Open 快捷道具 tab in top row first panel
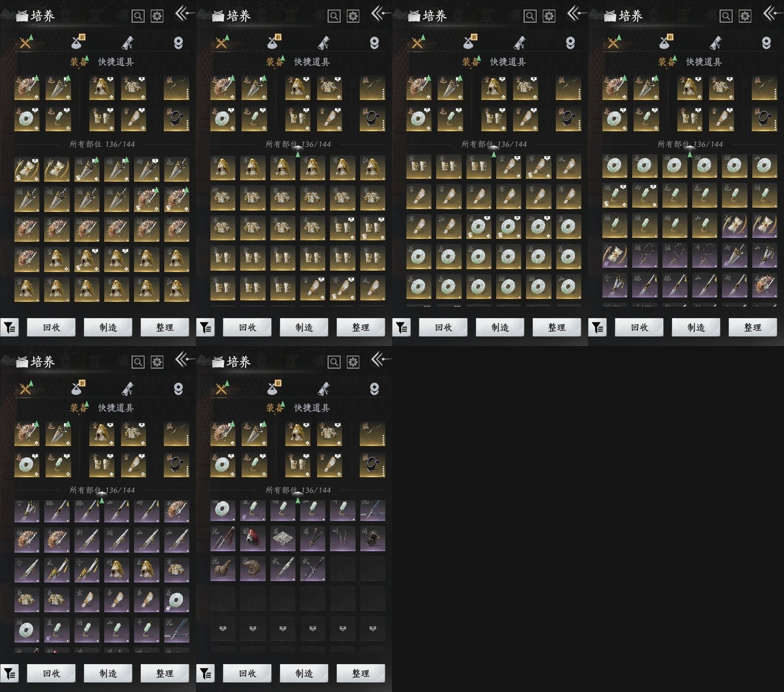The image size is (784, 692). pyautogui.click(x=116, y=62)
